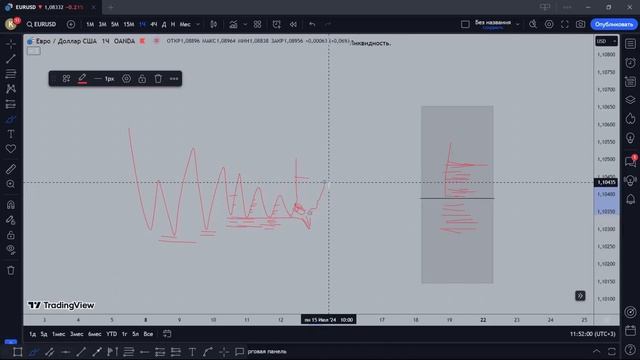Image resolution: width=640 pixels, height=360 pixels.
Task: Open the chart patterns tool
Action: click(x=11, y=89)
